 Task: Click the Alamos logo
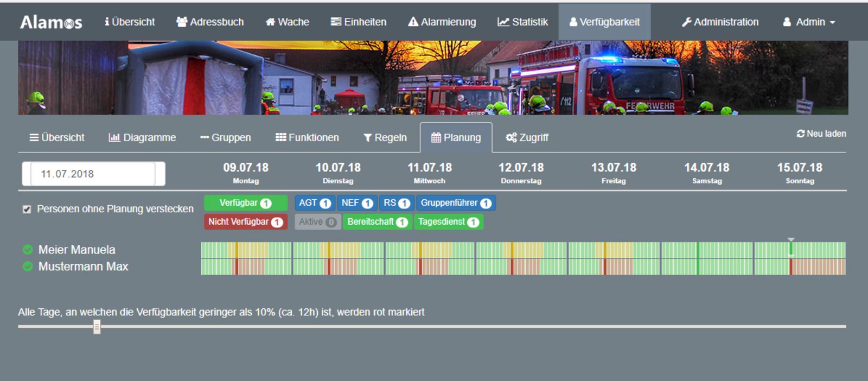click(51, 22)
